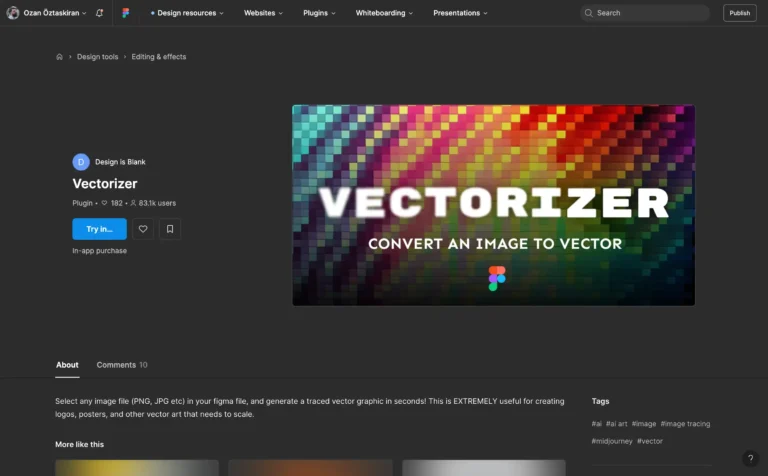Viewport: 768px width, 476px height.
Task: Open the Websites dropdown menu
Action: 264,13
